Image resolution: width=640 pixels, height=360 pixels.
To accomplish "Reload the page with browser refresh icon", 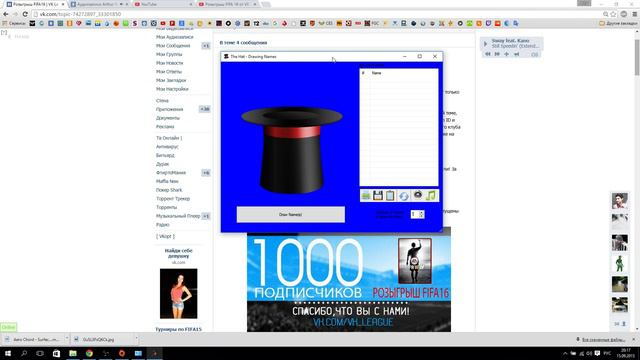I will click(24, 14).
